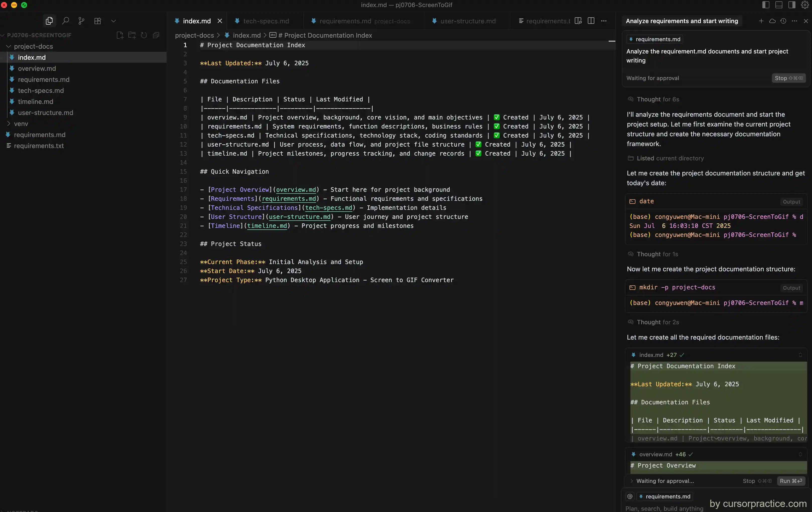The height and width of the screenshot is (512, 812).
Task: Split the editor right
Action: pos(591,21)
